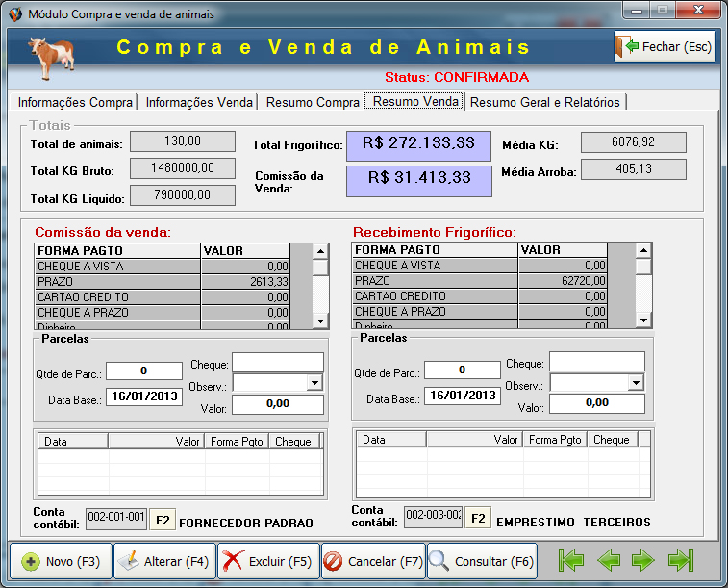Click Qtde de Parc. field in Recebimento section
This screenshot has height=588, width=728.
pos(463,370)
